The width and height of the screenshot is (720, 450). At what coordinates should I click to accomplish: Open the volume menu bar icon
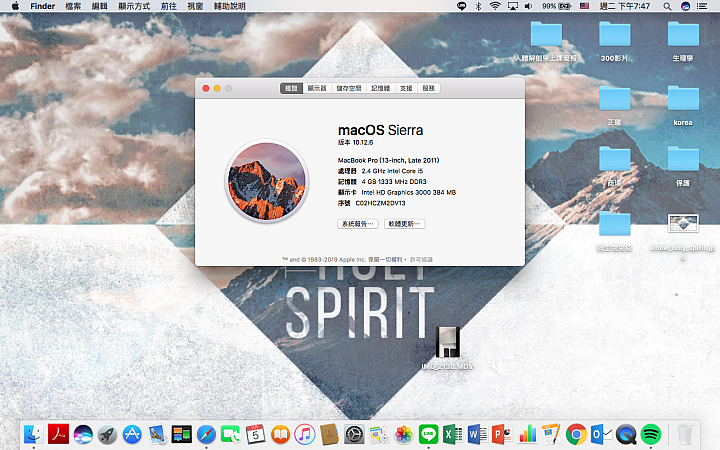(x=529, y=6)
